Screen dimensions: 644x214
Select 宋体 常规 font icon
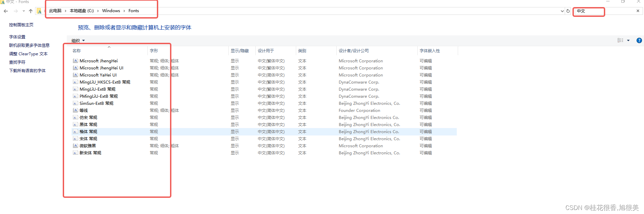(76, 139)
